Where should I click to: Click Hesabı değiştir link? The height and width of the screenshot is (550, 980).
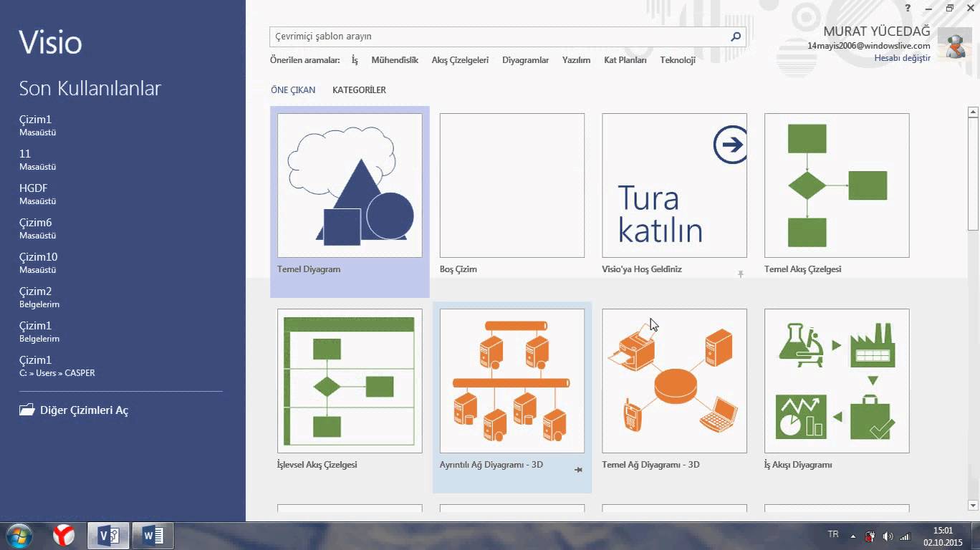[902, 58]
